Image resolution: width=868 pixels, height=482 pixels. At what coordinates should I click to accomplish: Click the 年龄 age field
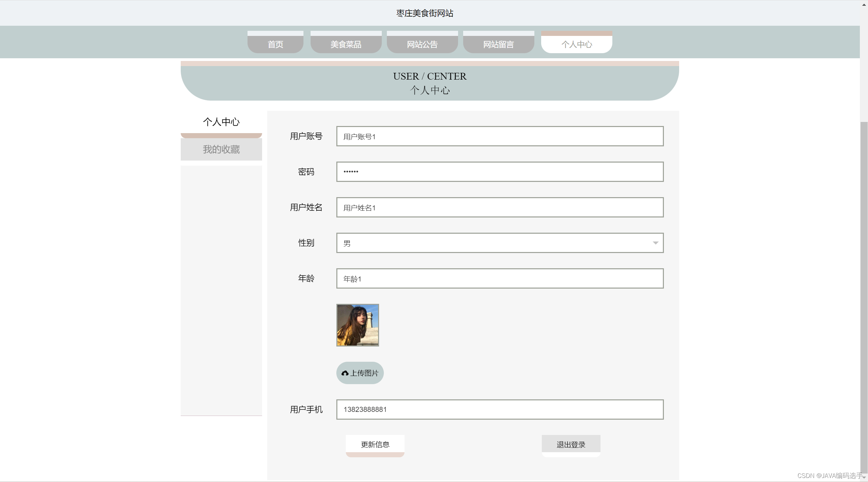(x=500, y=278)
